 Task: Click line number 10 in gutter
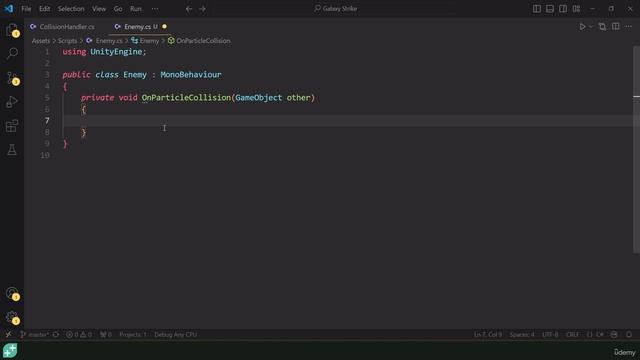click(x=45, y=155)
